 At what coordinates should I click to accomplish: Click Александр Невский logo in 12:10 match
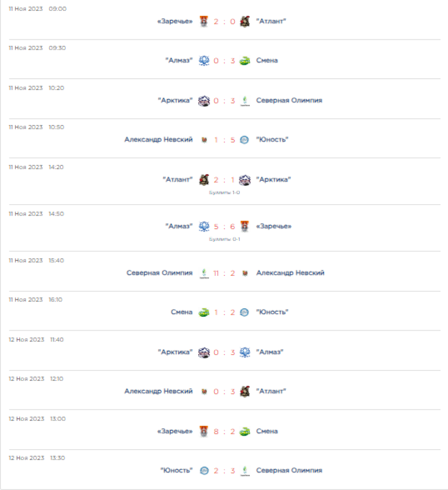pos(204,391)
